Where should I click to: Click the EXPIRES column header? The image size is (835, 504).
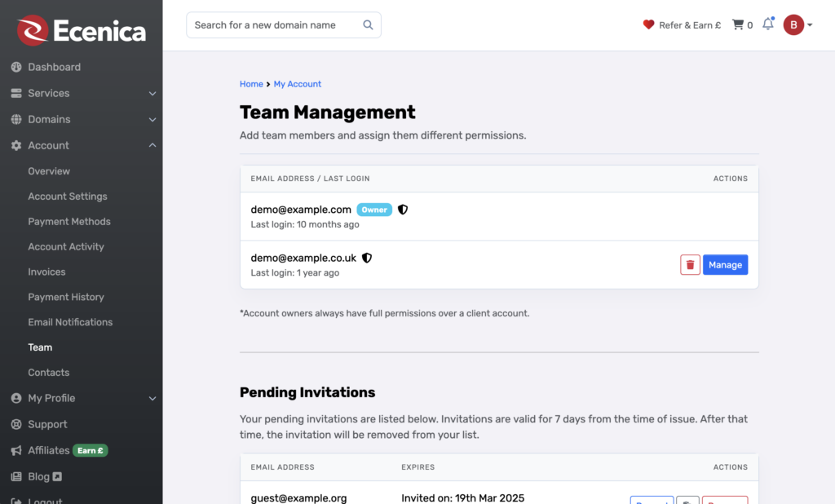click(x=418, y=466)
